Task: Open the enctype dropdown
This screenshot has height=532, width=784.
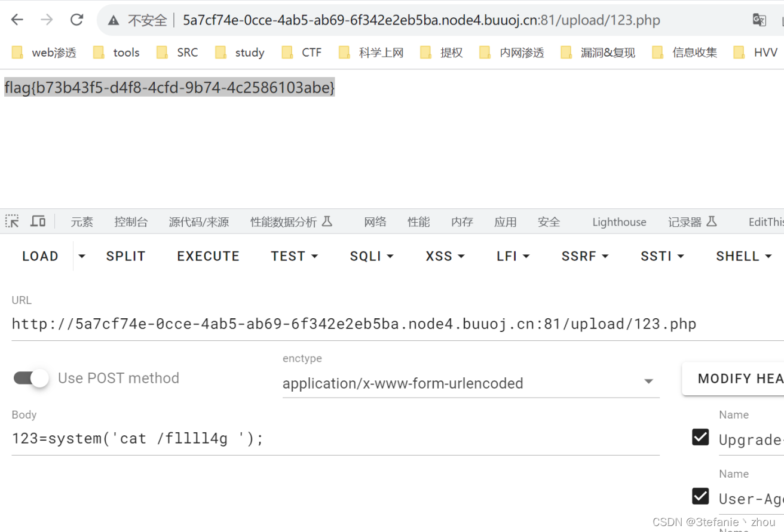Action: [x=471, y=383]
